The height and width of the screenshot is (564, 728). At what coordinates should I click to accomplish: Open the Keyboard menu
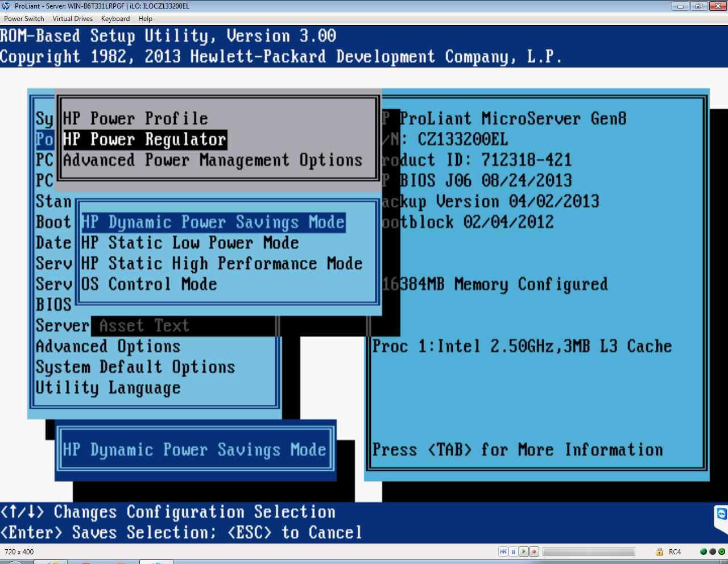(115, 19)
